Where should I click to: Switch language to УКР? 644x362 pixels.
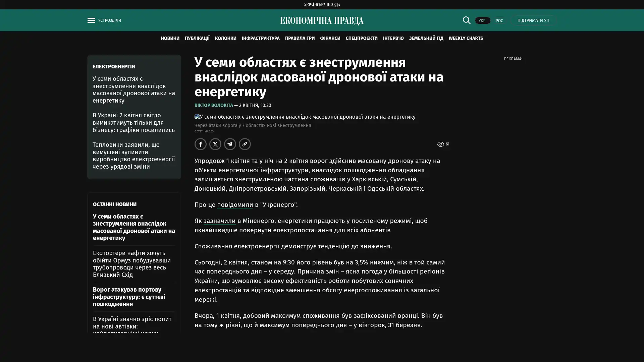click(482, 20)
